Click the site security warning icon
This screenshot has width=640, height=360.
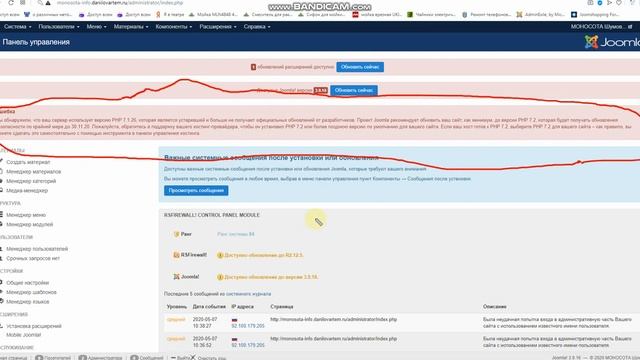[48, 3]
